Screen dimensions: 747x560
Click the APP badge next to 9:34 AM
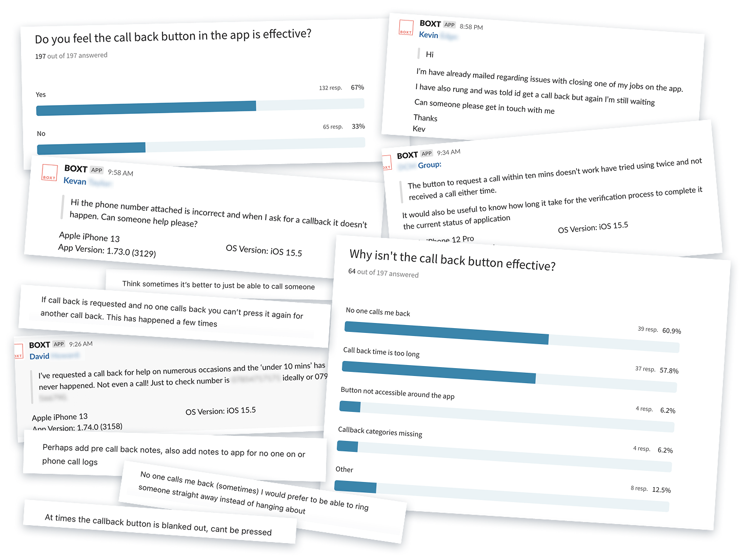427,153
